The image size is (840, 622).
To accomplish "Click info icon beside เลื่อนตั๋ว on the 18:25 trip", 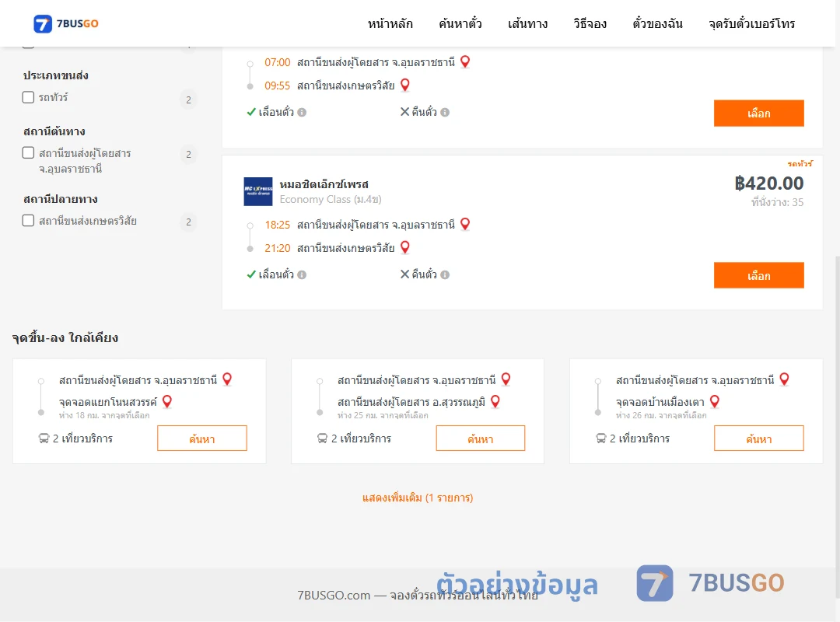I will click(x=302, y=274).
